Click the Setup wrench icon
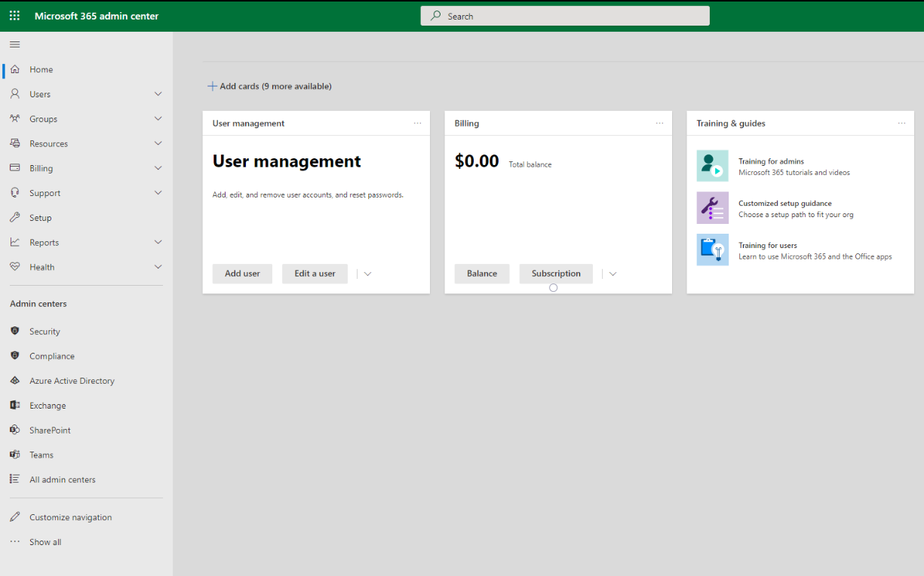Screen dimensions: 924x576 pyautogui.click(x=14, y=218)
